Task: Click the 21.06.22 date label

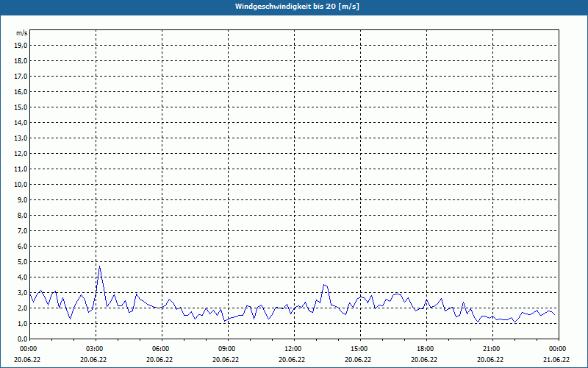Action: [x=556, y=360]
